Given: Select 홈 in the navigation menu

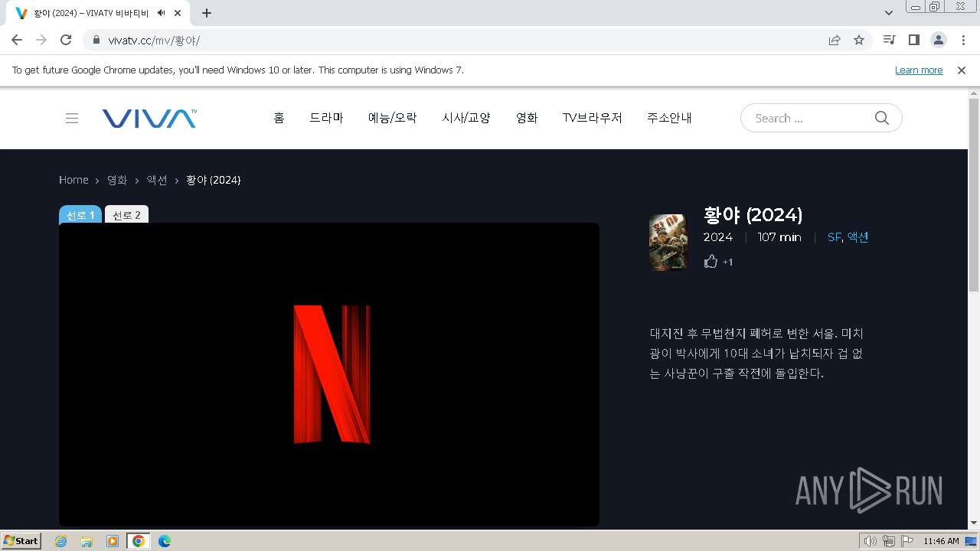Looking at the screenshot, I should click(x=279, y=118).
